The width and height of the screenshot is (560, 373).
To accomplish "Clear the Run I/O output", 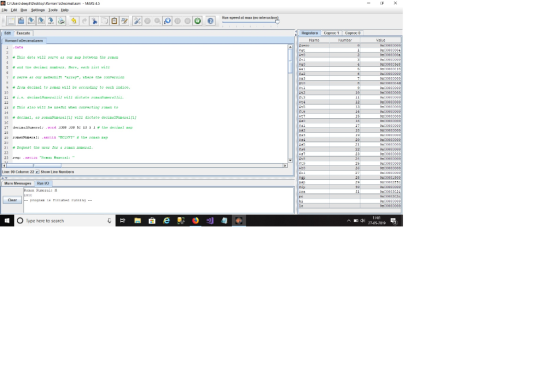I will pos(12,200).
